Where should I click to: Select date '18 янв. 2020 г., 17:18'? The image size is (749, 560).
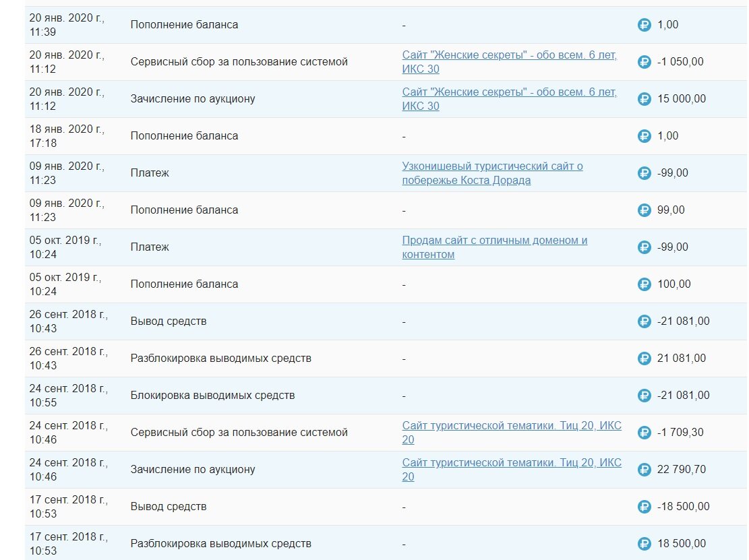[67, 136]
